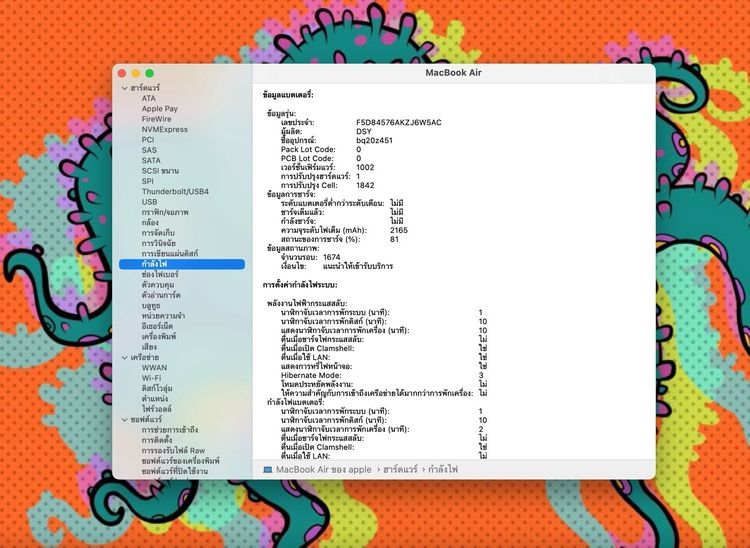The height and width of the screenshot is (548, 750).
Task: Click the full charge capacity value 2165
Action: 399,230
